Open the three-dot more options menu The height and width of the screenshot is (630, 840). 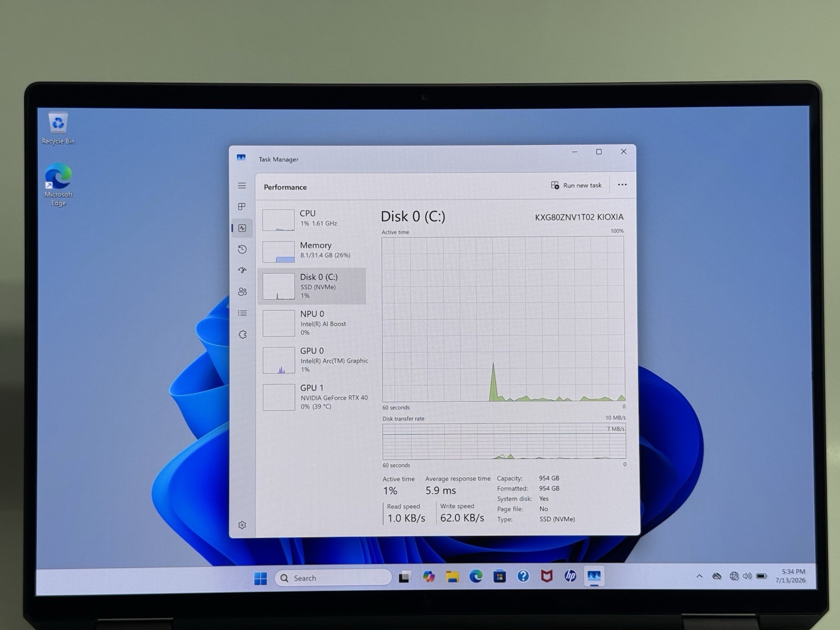(622, 185)
